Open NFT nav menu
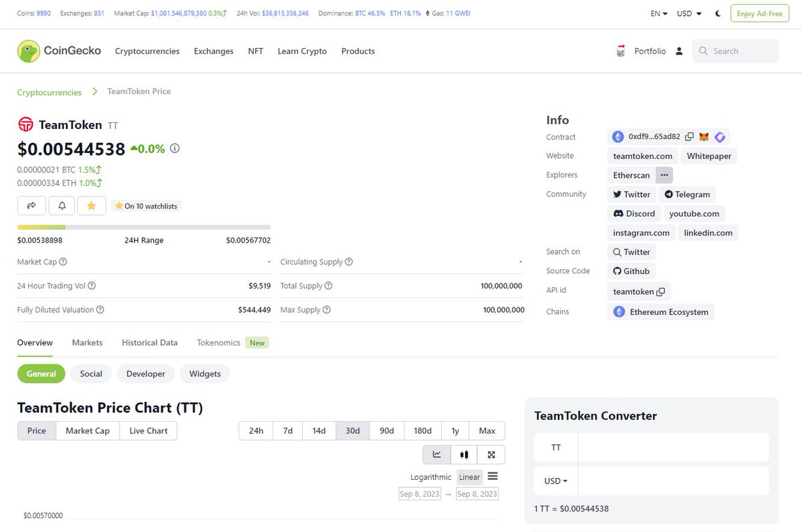 click(x=255, y=51)
